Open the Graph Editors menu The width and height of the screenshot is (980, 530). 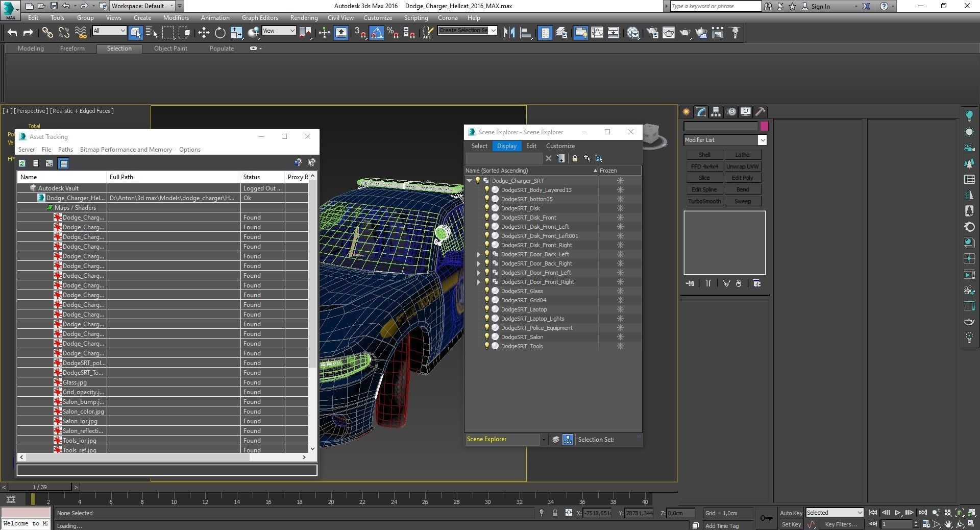click(x=260, y=18)
